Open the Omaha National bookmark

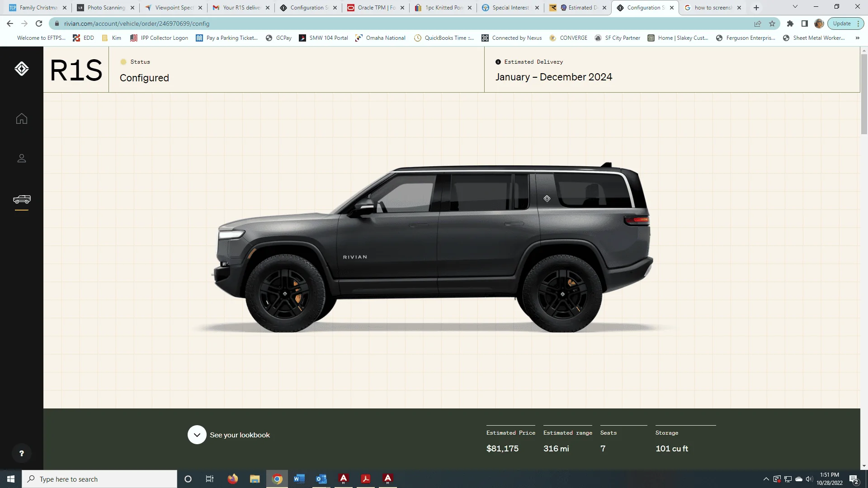[x=381, y=38]
